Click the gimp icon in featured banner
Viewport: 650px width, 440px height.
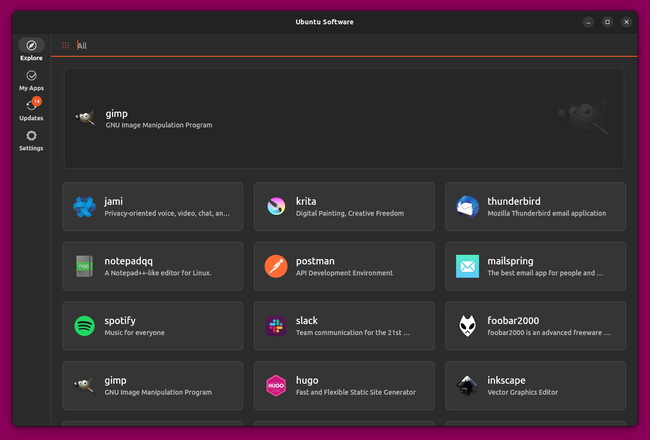click(85, 119)
